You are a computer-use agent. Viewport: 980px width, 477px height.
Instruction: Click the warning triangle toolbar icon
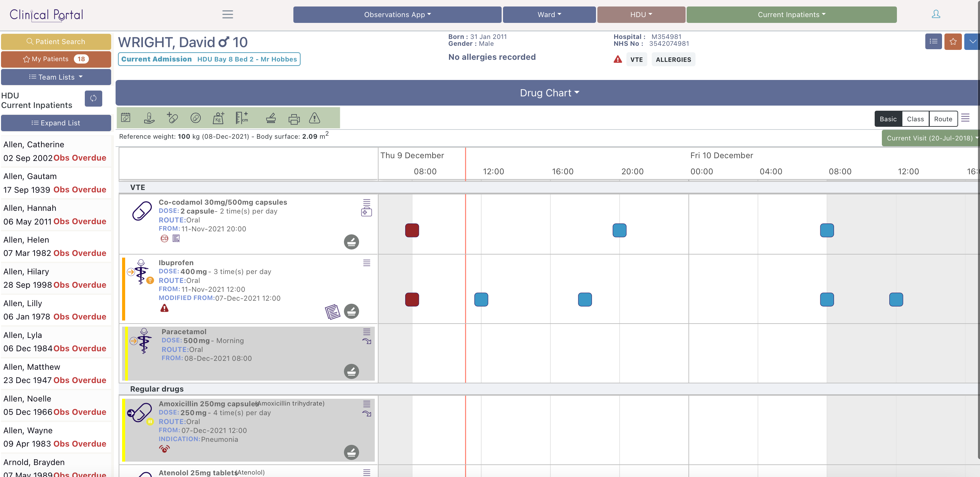point(314,118)
